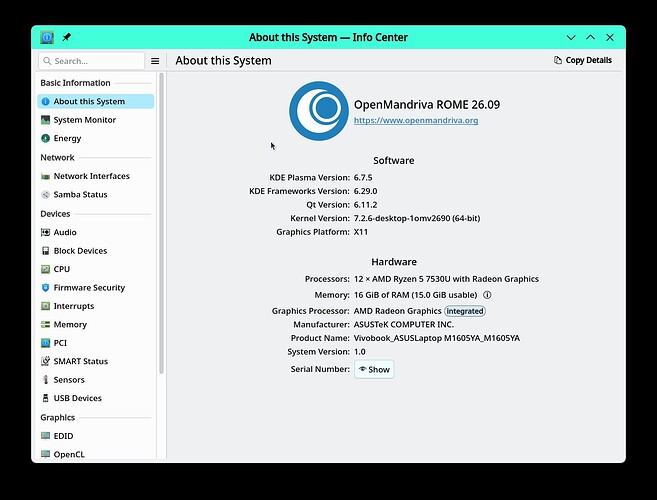Click the Interrupts icon in sidebar
The image size is (657, 500).
45,306
